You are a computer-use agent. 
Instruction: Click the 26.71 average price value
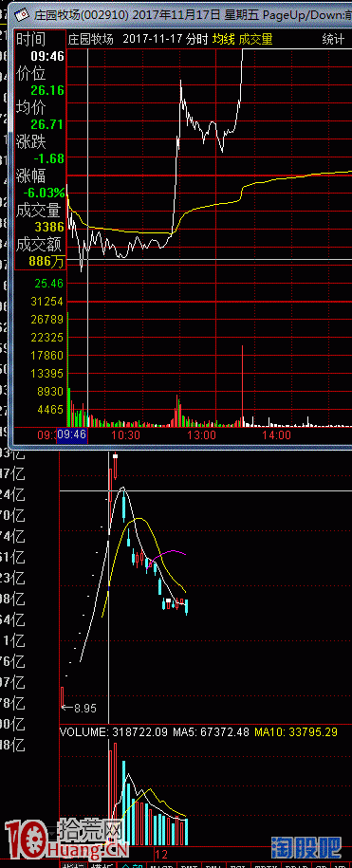(x=47, y=124)
